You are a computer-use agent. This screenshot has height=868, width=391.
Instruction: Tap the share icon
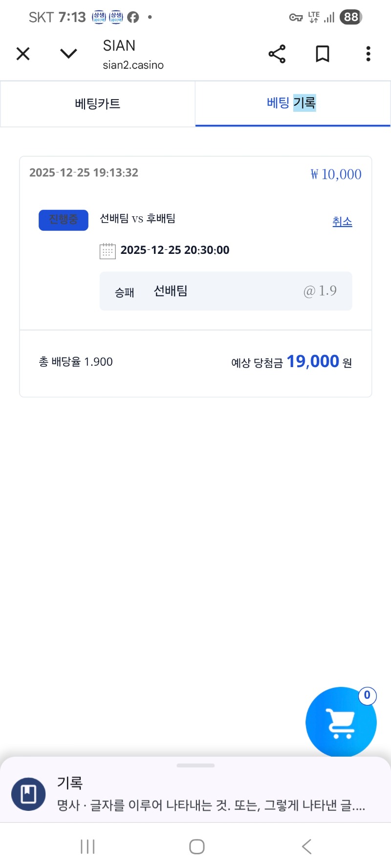(x=277, y=54)
